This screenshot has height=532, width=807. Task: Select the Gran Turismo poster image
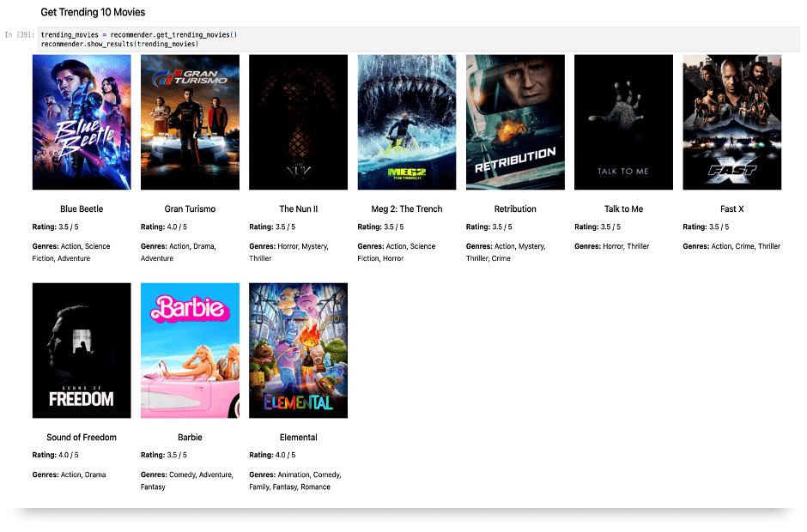[x=190, y=122]
